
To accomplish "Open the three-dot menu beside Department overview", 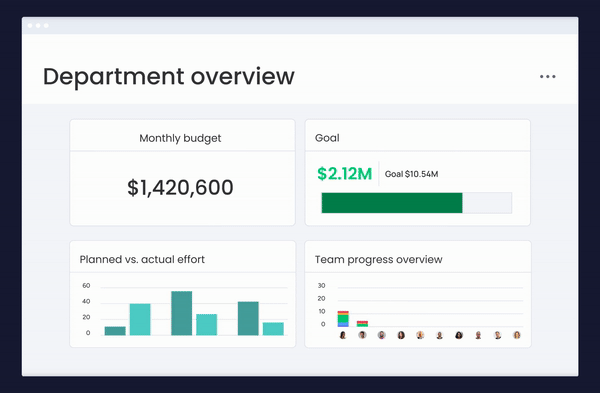I will coord(548,77).
